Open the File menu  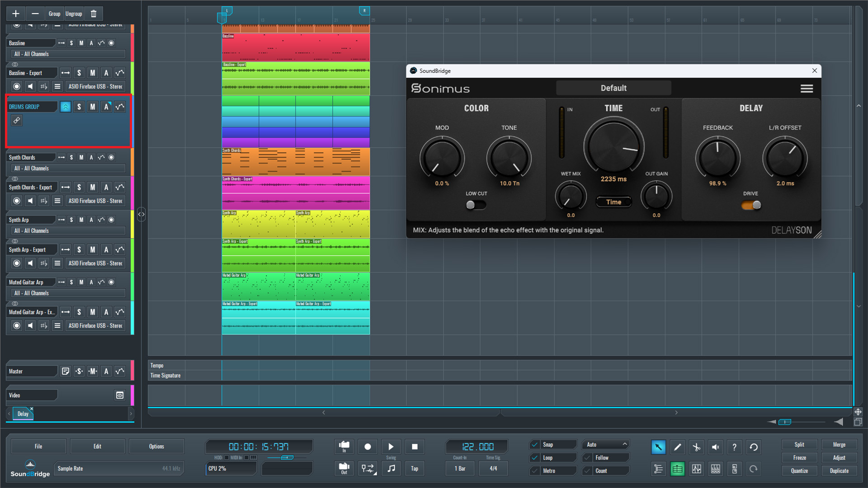click(38, 446)
